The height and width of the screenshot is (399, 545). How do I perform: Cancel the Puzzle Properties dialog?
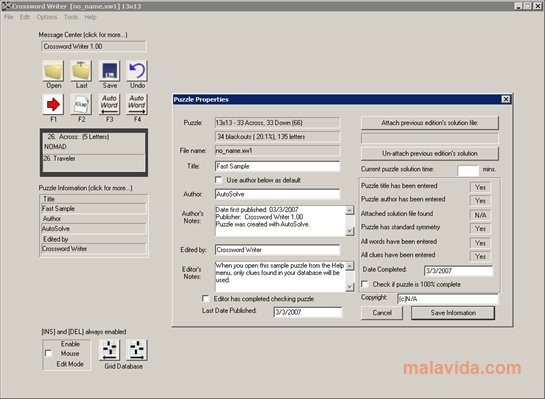pyautogui.click(x=382, y=313)
